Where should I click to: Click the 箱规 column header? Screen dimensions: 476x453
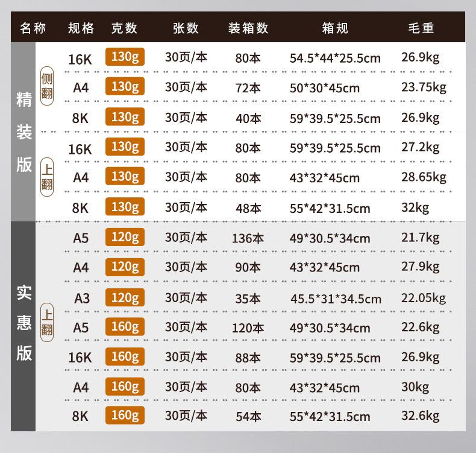(x=335, y=28)
